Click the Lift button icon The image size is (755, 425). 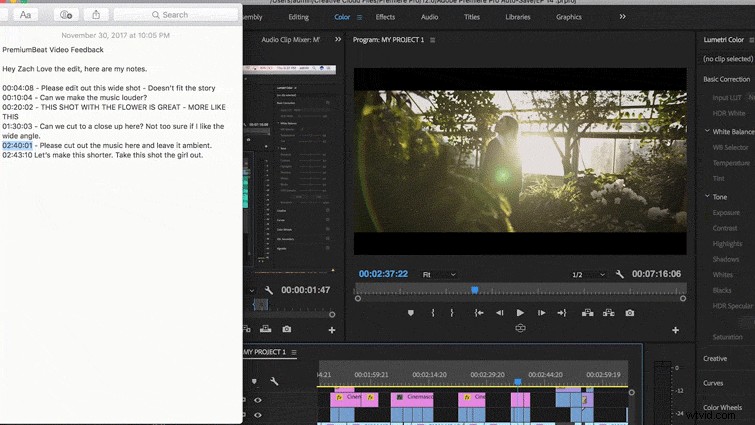[587, 313]
